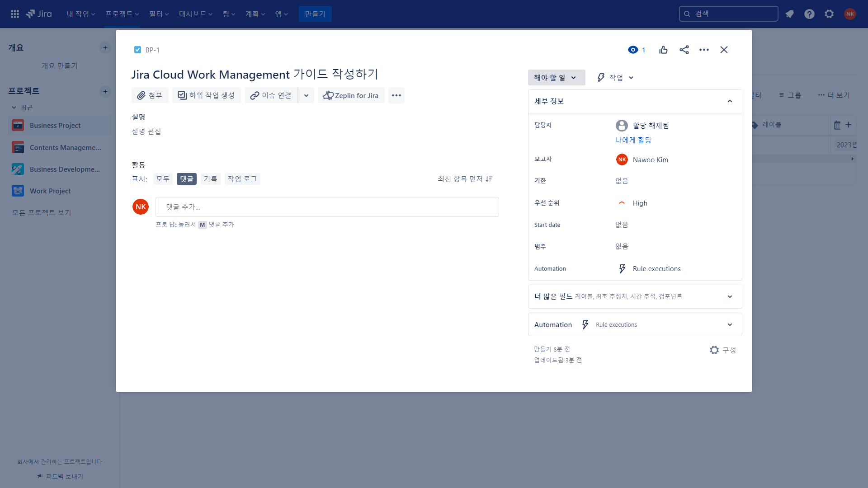Click the unassigned 할당 해제됨 avatar
Viewport: 868px width, 488px height.
(622, 125)
